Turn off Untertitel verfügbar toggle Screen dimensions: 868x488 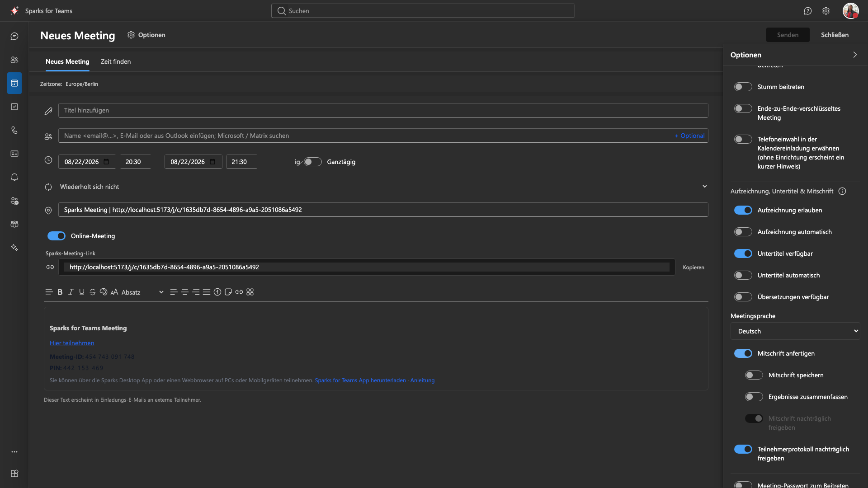pos(743,253)
